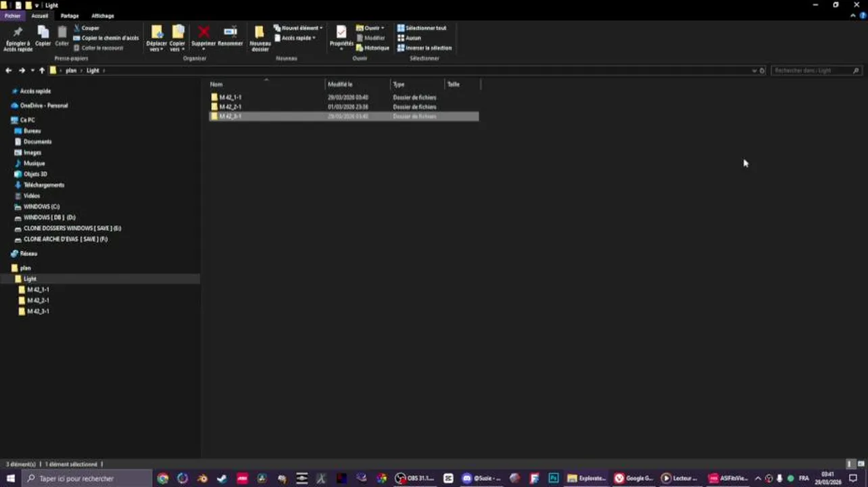Open Documents in the navigation pane
Image resolution: width=868 pixels, height=487 pixels.
pyautogui.click(x=37, y=141)
